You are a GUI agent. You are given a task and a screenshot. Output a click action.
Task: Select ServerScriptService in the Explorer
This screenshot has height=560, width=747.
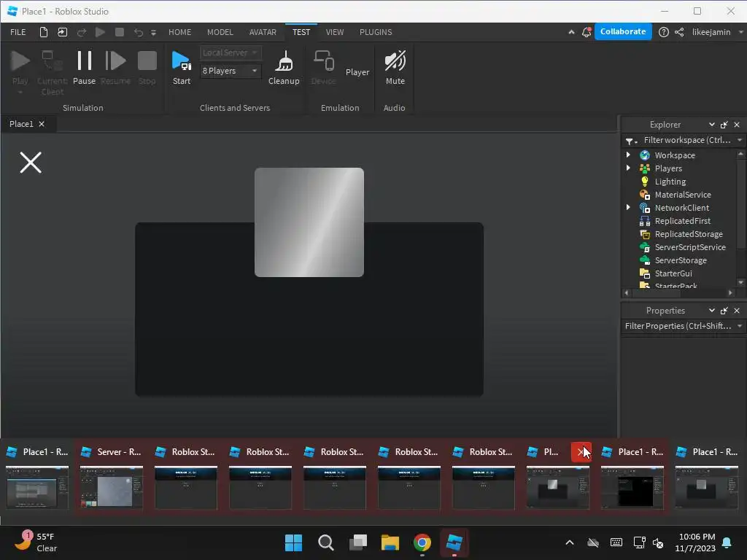pyautogui.click(x=690, y=247)
